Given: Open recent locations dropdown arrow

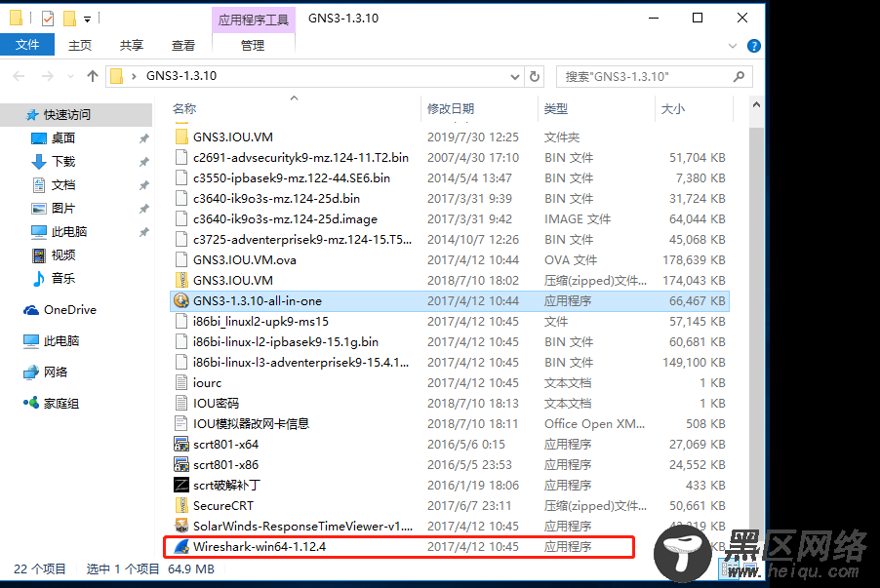Looking at the screenshot, I should tap(70, 76).
